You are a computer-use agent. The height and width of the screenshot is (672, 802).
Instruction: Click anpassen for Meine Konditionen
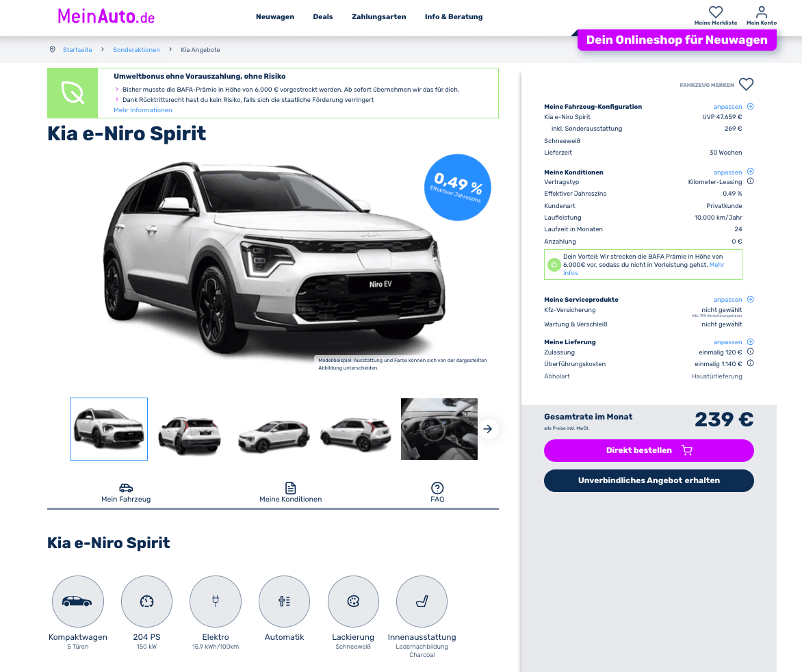pos(727,172)
